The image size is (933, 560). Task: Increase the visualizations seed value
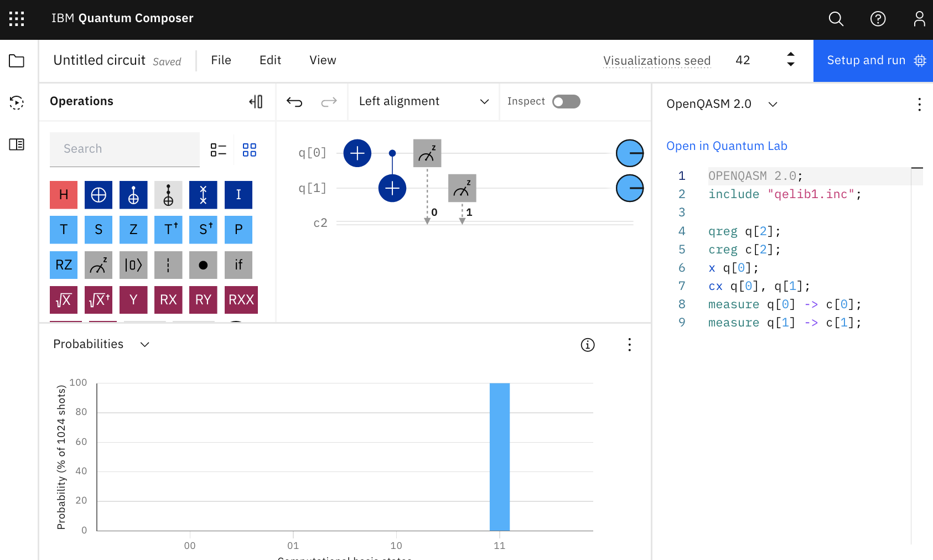(x=791, y=54)
